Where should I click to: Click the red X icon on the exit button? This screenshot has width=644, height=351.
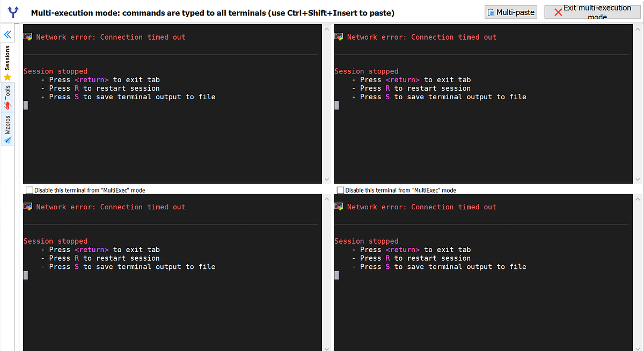click(558, 12)
